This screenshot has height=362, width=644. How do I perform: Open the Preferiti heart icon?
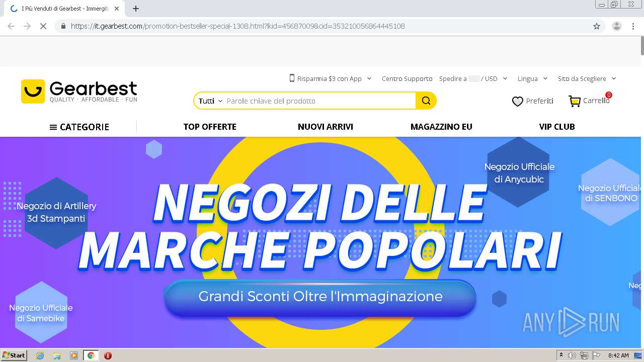(517, 102)
